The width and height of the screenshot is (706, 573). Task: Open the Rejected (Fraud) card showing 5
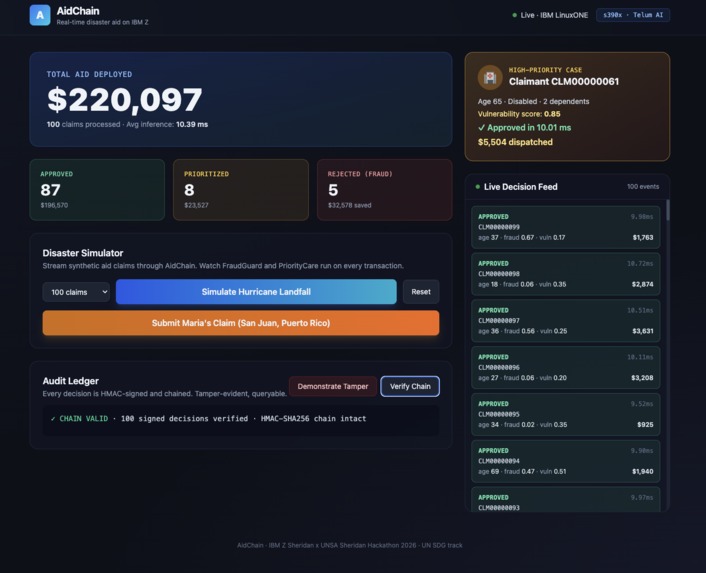[385, 189]
